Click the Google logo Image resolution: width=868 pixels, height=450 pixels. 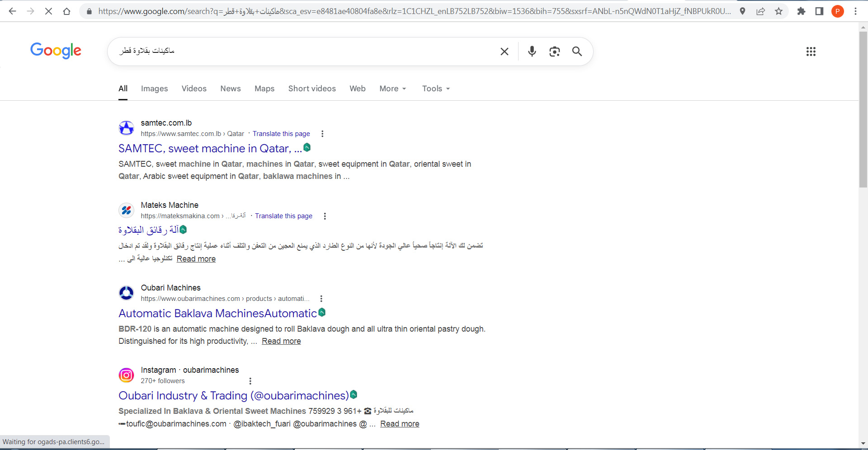coord(56,51)
